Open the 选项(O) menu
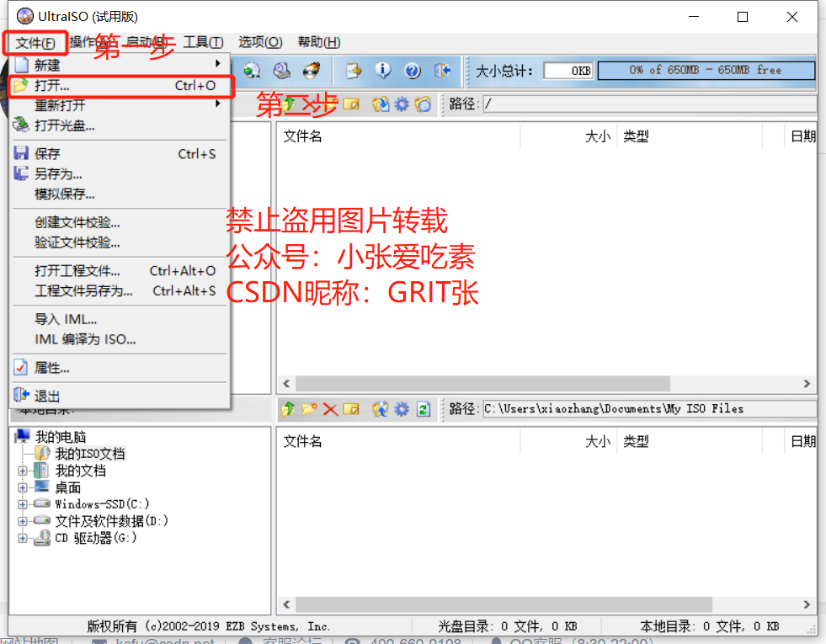 click(260, 42)
